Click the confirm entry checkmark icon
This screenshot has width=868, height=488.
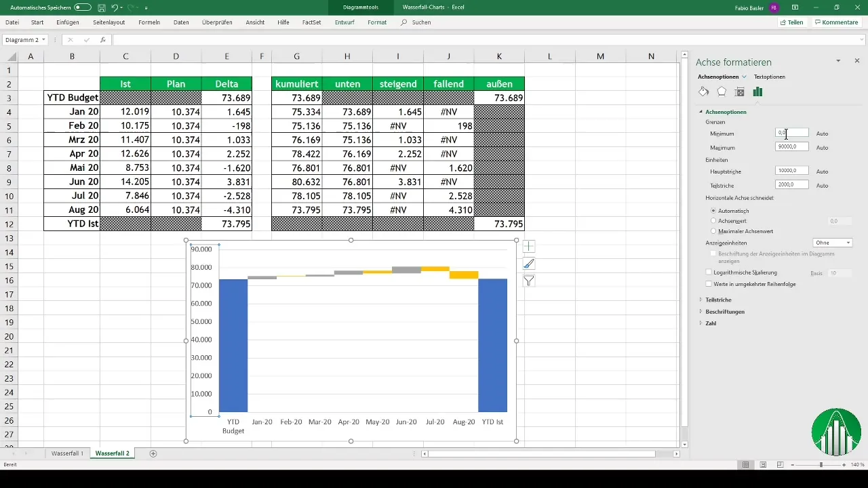click(x=86, y=40)
